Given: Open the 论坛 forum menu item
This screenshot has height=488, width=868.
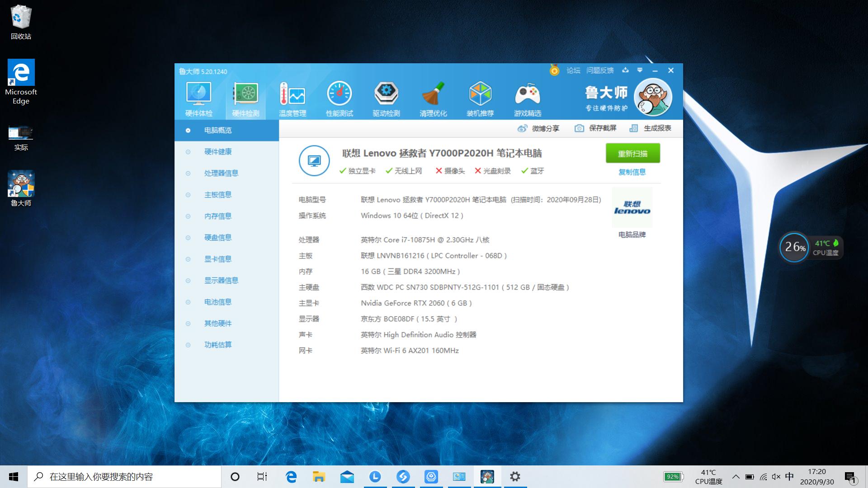Looking at the screenshot, I should click(573, 70).
